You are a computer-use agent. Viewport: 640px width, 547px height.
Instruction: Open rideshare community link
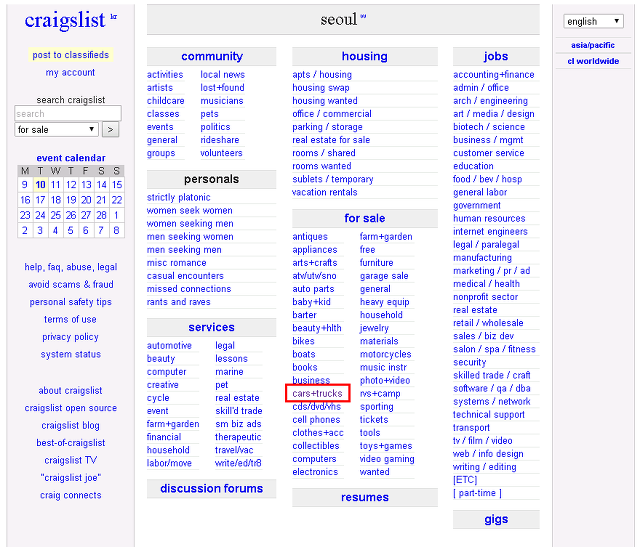pyautogui.click(x=220, y=140)
